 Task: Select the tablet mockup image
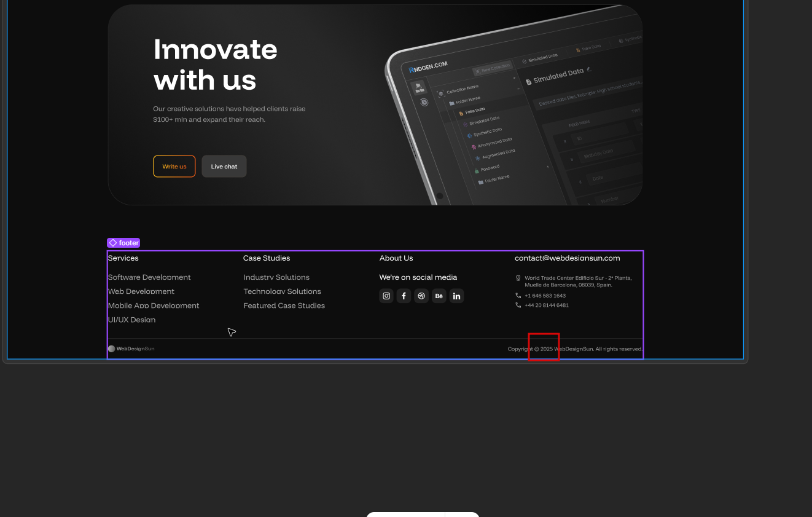point(513,105)
